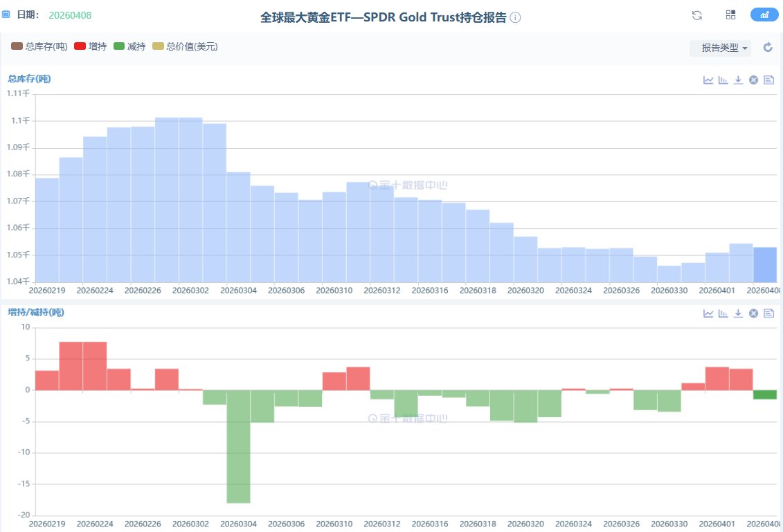Click reload icon beside 报告类型 dropdown
The width and height of the screenshot is (783, 532).
[x=768, y=48]
